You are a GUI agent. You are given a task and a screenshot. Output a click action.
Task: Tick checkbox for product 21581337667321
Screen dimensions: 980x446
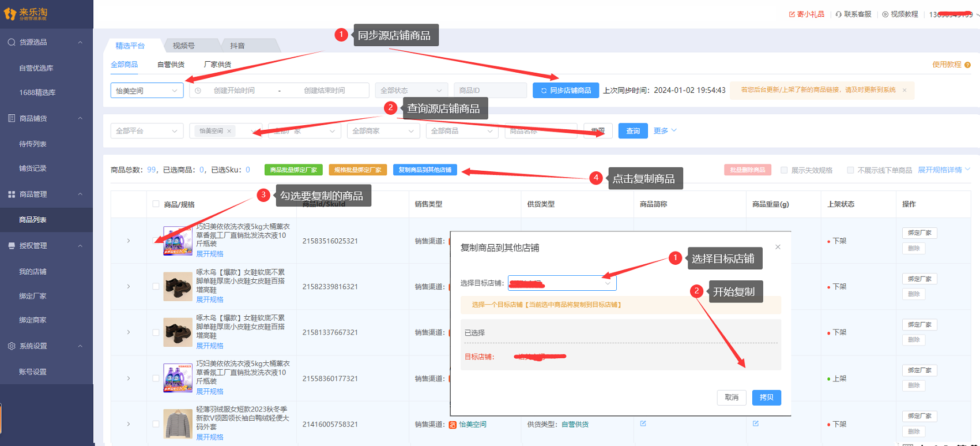tap(156, 332)
